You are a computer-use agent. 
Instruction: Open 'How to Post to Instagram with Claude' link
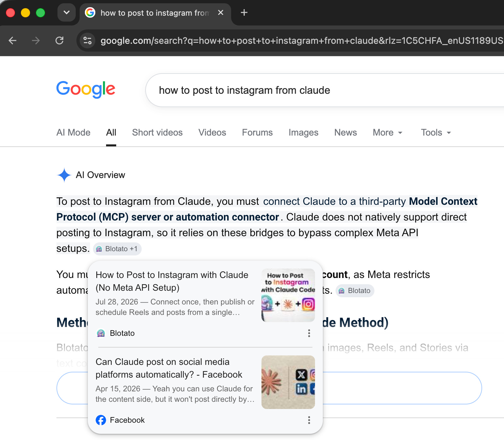click(x=172, y=281)
